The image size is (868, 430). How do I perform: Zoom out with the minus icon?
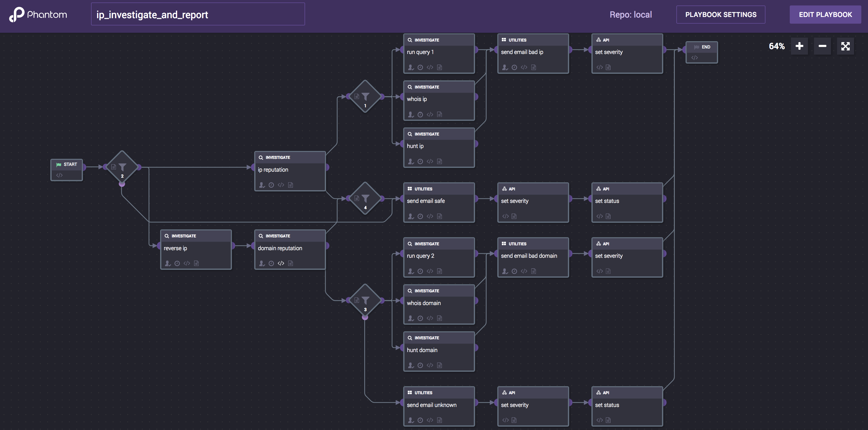pos(822,46)
